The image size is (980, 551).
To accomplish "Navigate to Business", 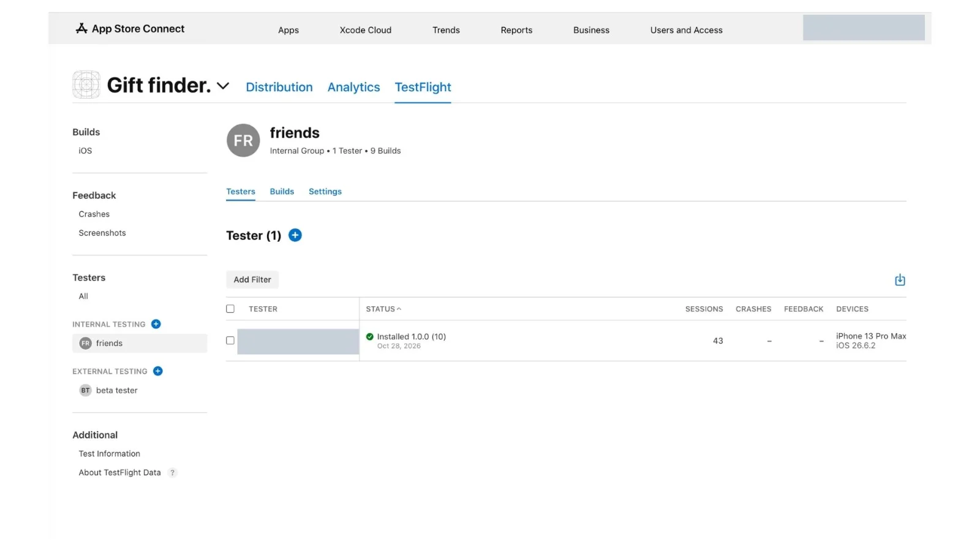I will tap(591, 30).
